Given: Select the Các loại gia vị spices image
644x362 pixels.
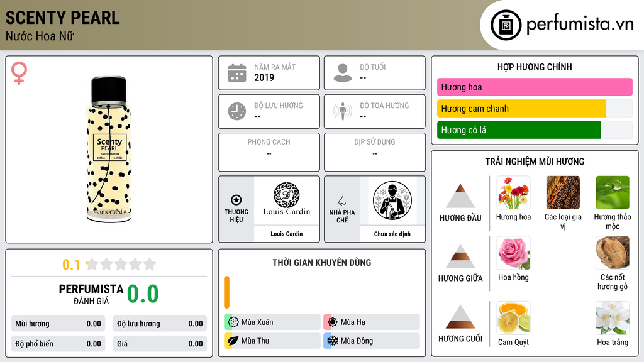Looking at the screenshot, I should click(563, 193).
